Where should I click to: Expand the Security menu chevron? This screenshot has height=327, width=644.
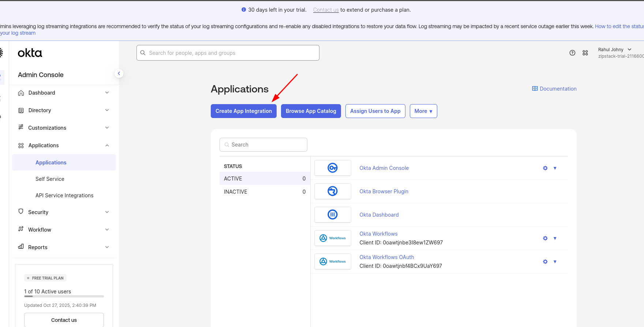click(107, 212)
